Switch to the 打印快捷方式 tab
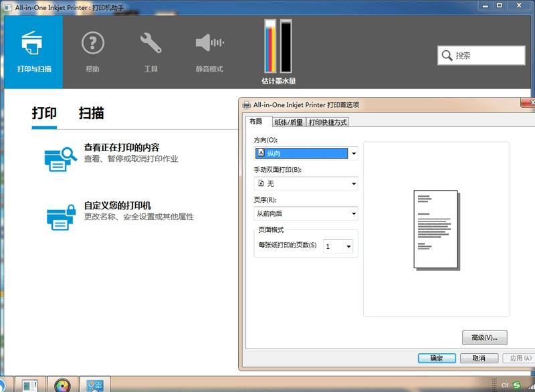Screen dimensions: 535x392 [327, 122]
